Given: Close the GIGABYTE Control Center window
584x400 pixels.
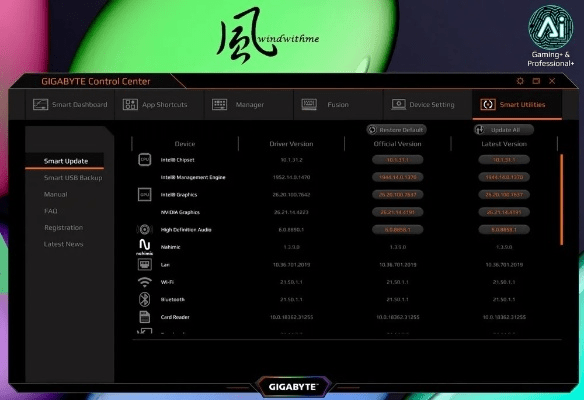Looking at the screenshot, I should (552, 81).
